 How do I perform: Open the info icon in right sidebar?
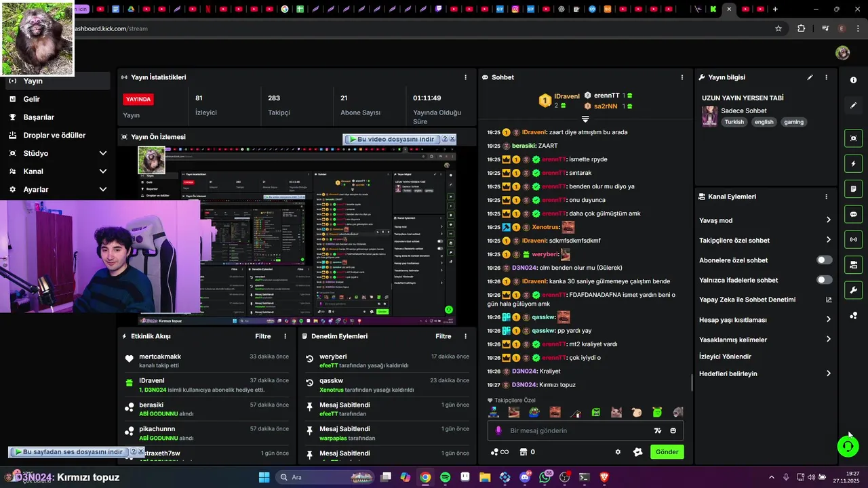(x=853, y=80)
